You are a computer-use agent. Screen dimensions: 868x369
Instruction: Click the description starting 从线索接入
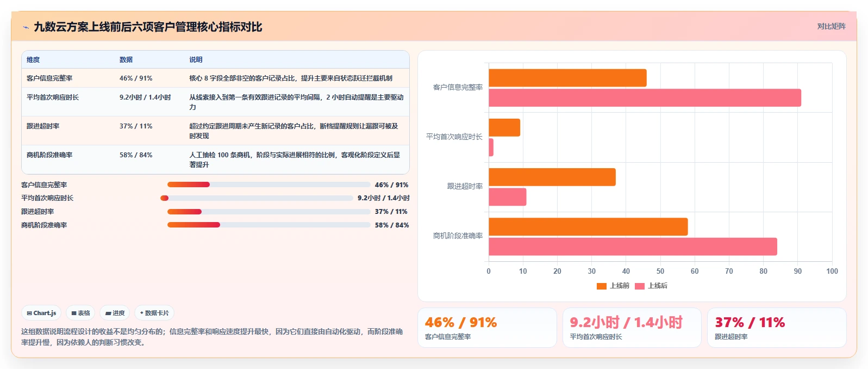(x=297, y=102)
